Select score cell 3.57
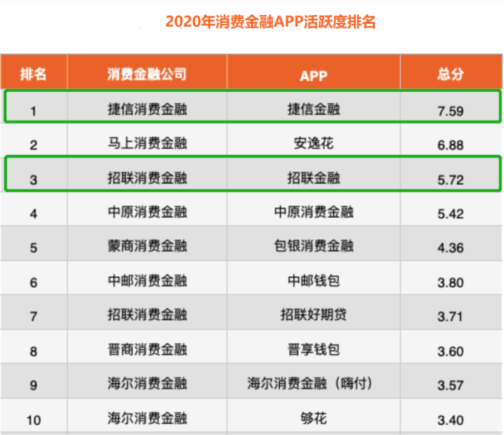Viewport: 504px width, 435px height. click(451, 385)
